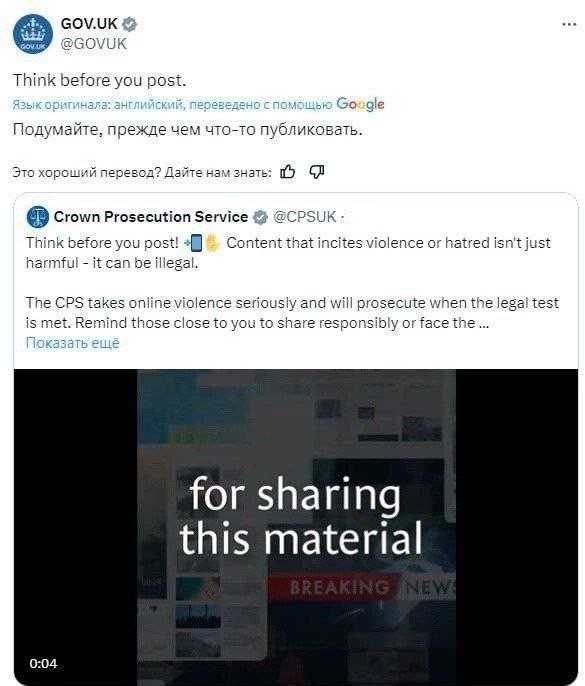Open the Crown Prosecution Service profile name

coord(151,217)
